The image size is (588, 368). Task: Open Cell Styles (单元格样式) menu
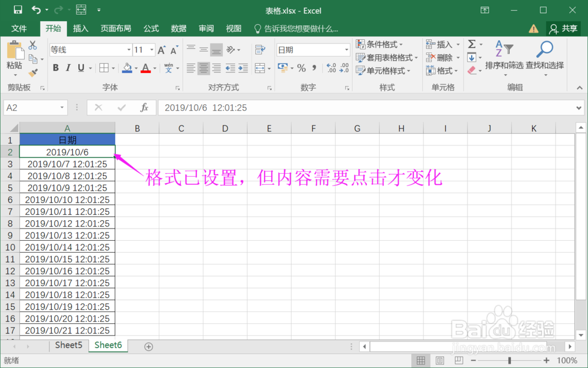pyautogui.click(x=383, y=71)
